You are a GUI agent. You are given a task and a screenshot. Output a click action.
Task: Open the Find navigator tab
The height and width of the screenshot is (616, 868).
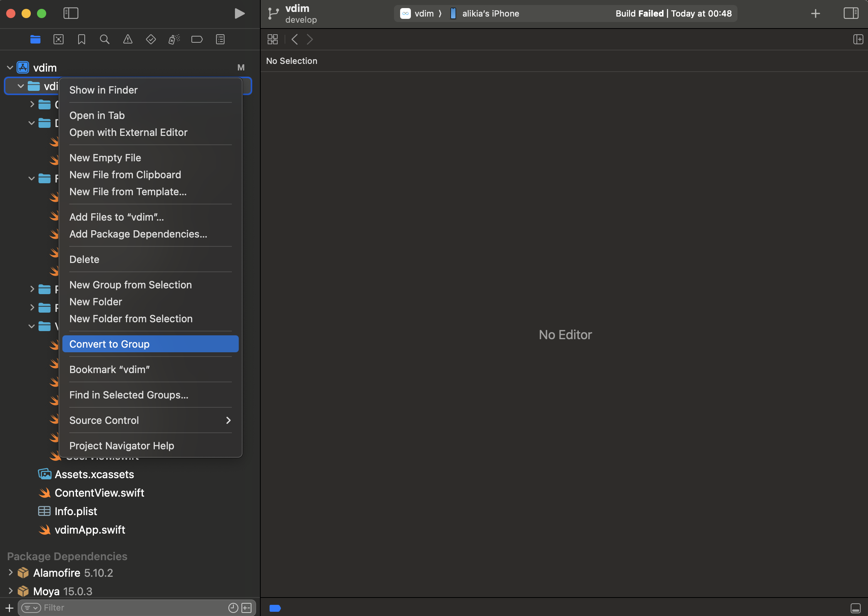(105, 39)
